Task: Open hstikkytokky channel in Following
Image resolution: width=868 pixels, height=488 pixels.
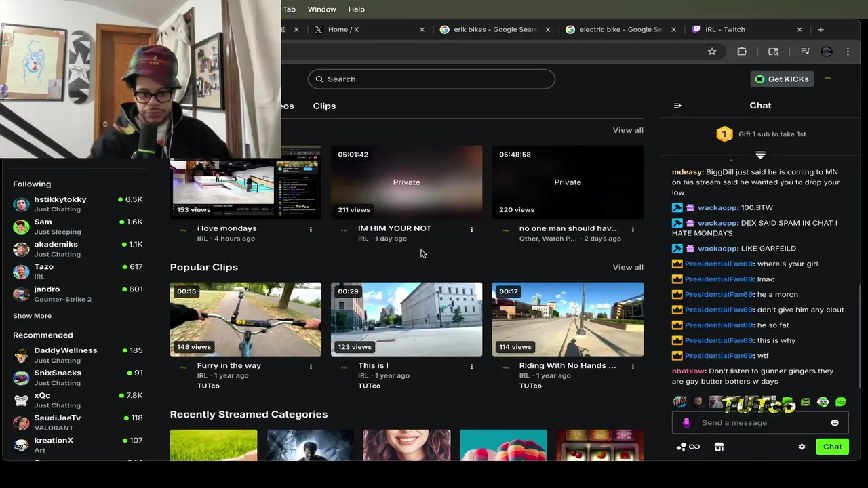Action: [78, 204]
